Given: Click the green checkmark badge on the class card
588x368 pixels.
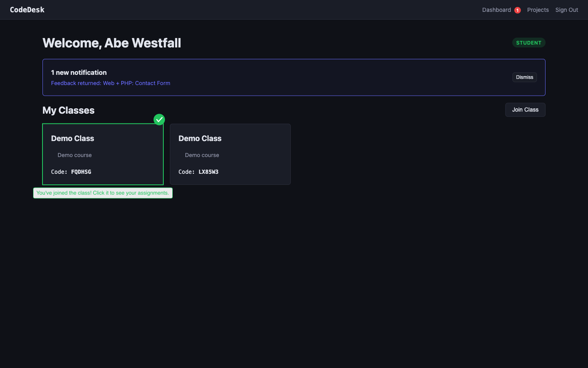Looking at the screenshot, I should tap(159, 119).
